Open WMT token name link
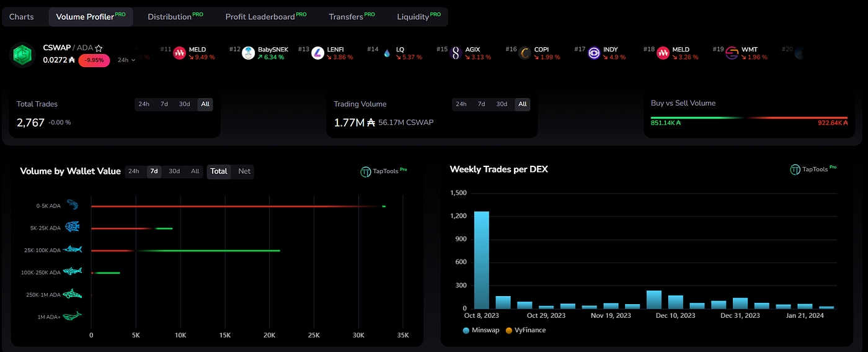Image resolution: width=868 pixels, height=352 pixels. point(750,50)
